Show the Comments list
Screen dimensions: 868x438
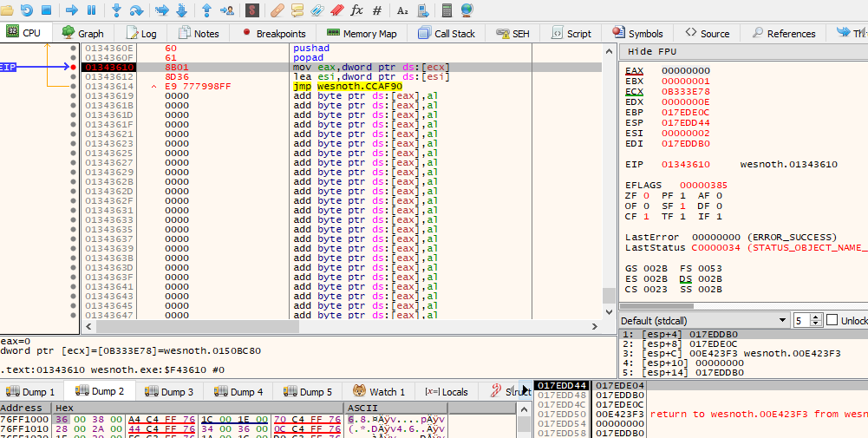point(297,10)
